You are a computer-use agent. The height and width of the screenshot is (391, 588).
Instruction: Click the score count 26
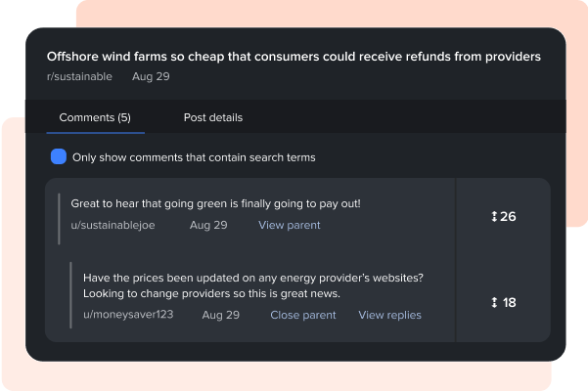click(x=508, y=216)
